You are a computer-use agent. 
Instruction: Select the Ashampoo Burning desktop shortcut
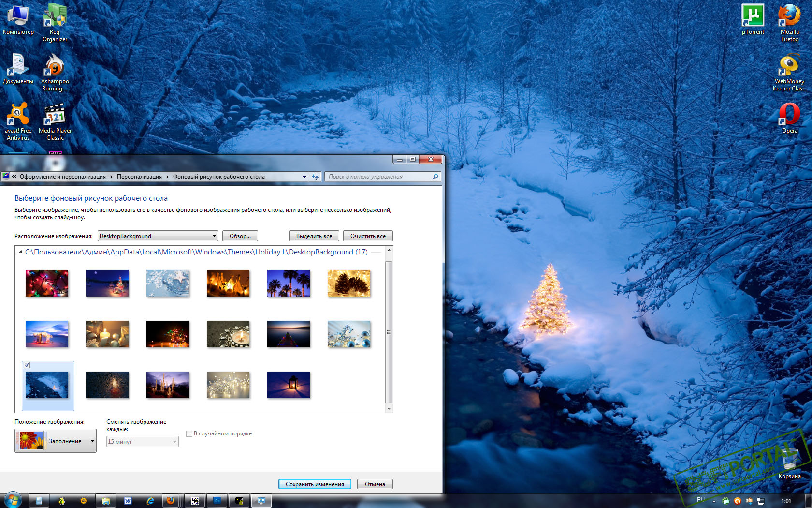(x=55, y=72)
